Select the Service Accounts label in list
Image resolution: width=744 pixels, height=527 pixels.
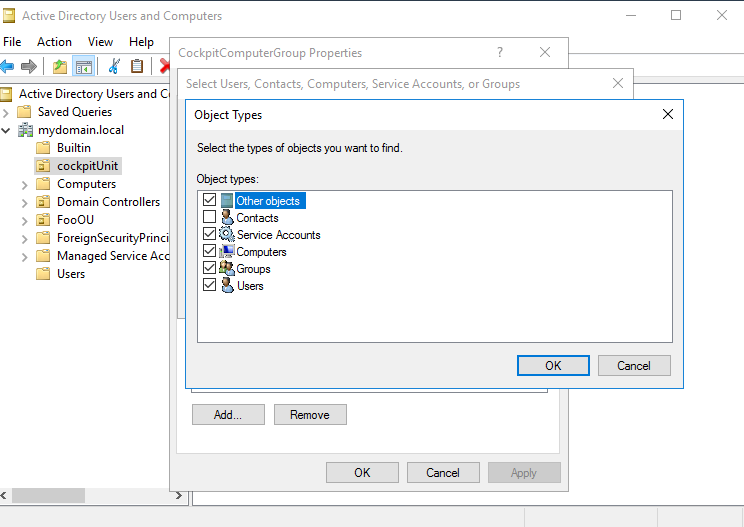coord(279,235)
